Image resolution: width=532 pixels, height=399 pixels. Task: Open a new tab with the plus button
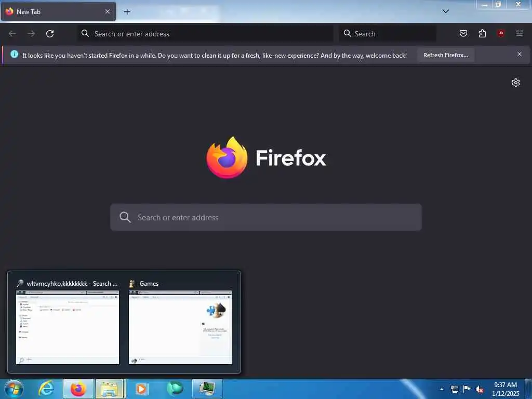pyautogui.click(x=127, y=11)
